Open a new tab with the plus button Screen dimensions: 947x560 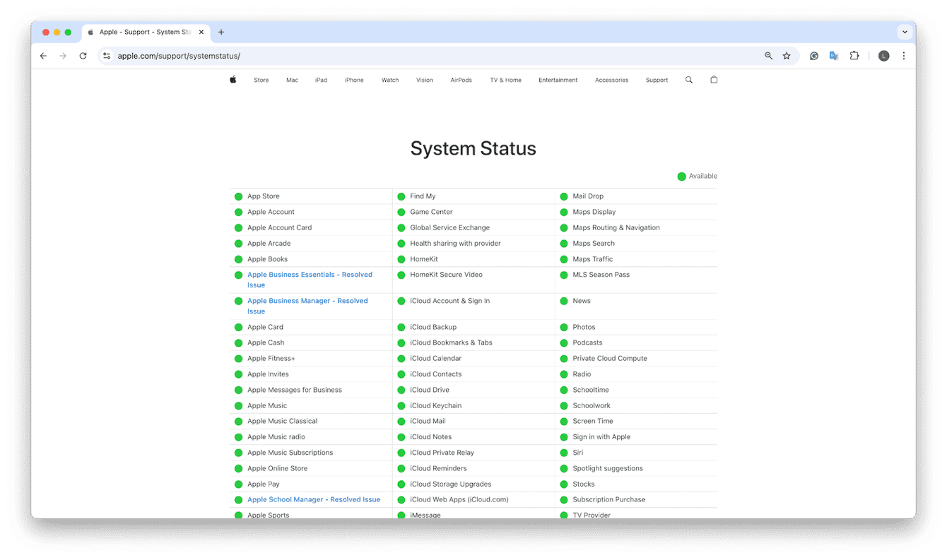tap(221, 32)
